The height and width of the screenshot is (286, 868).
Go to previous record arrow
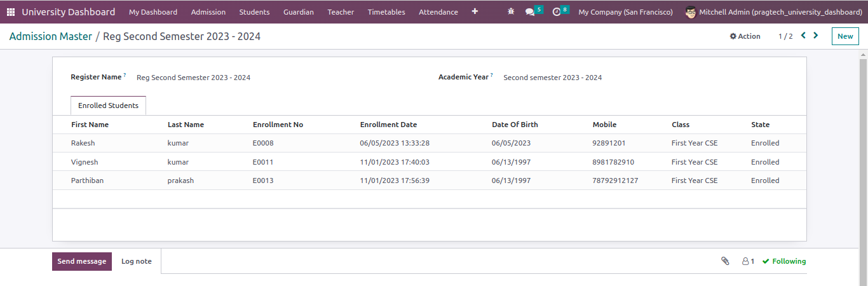tap(803, 36)
